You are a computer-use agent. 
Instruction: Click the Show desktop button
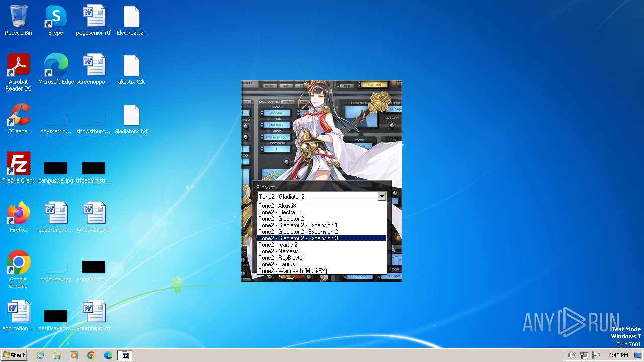click(638, 355)
